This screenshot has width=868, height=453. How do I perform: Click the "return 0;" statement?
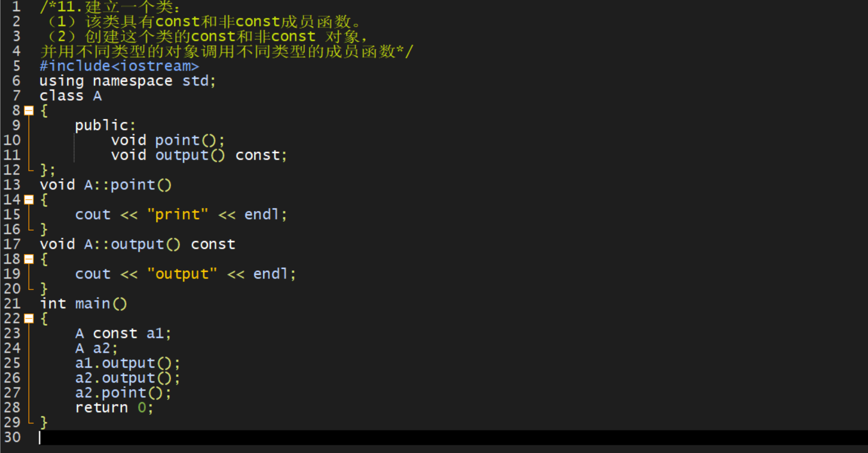(114, 408)
